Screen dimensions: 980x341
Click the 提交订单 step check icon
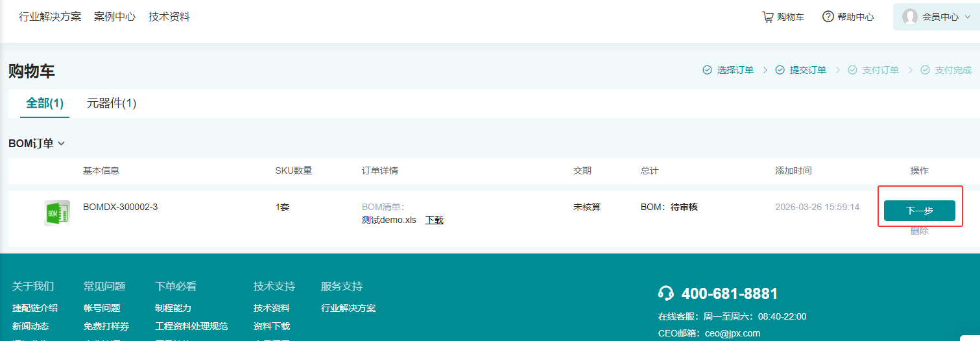click(x=780, y=70)
